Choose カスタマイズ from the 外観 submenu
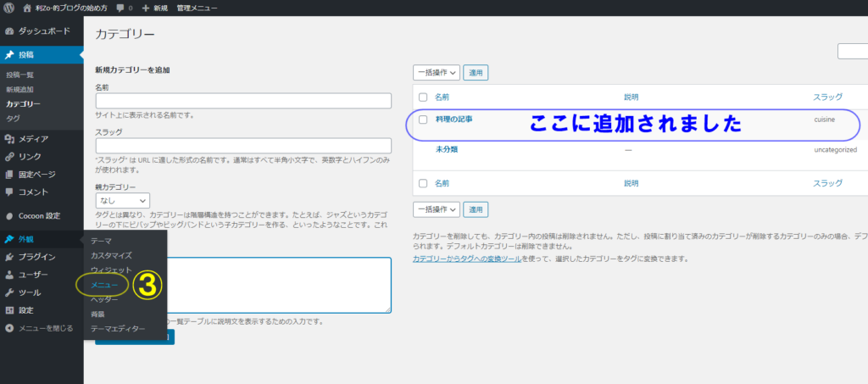The width and height of the screenshot is (868, 384). [111, 255]
